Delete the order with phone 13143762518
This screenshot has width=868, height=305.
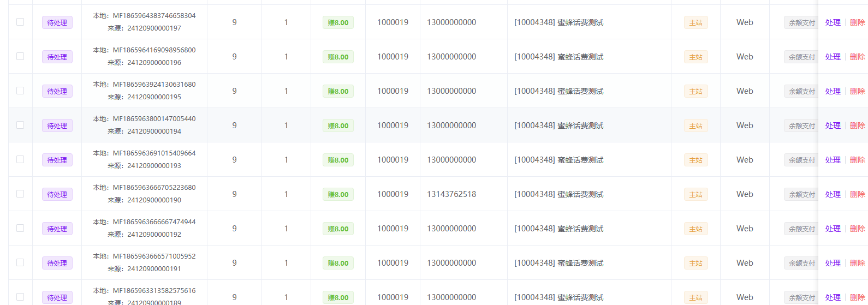tap(857, 194)
